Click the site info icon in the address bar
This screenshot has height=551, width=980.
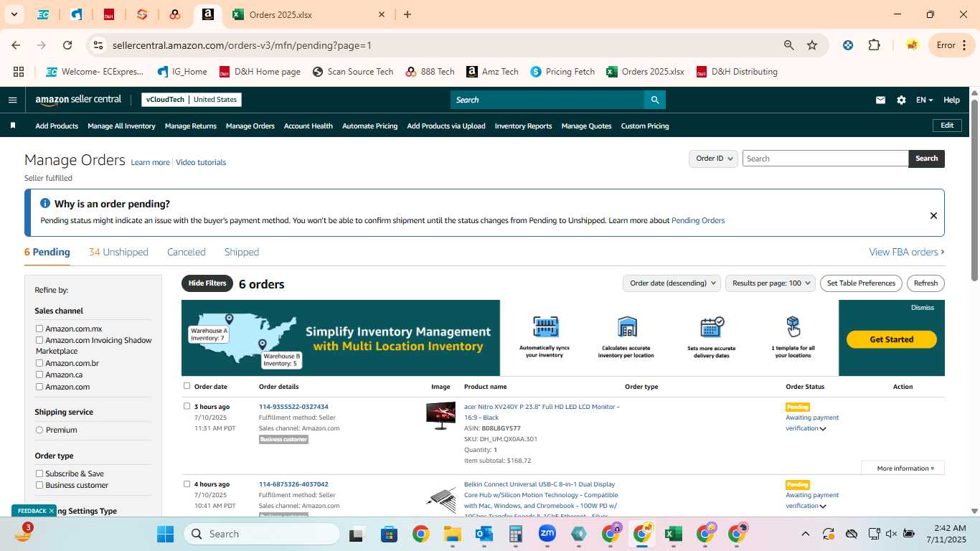(x=98, y=45)
